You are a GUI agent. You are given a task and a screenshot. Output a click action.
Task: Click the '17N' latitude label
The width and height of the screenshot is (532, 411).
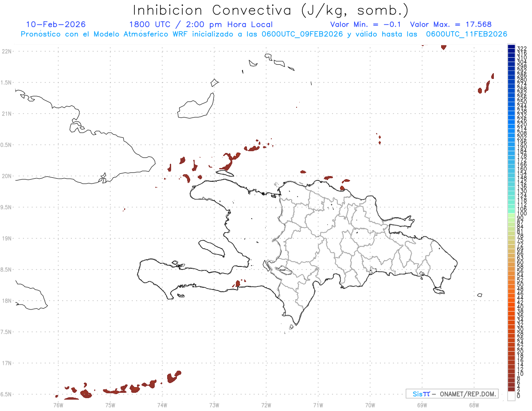pos(7,363)
